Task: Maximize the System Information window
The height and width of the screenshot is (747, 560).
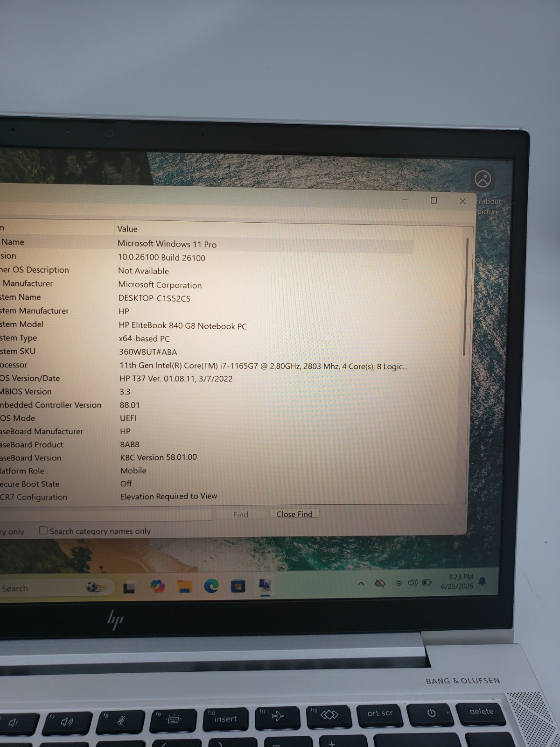Action: 434,200
